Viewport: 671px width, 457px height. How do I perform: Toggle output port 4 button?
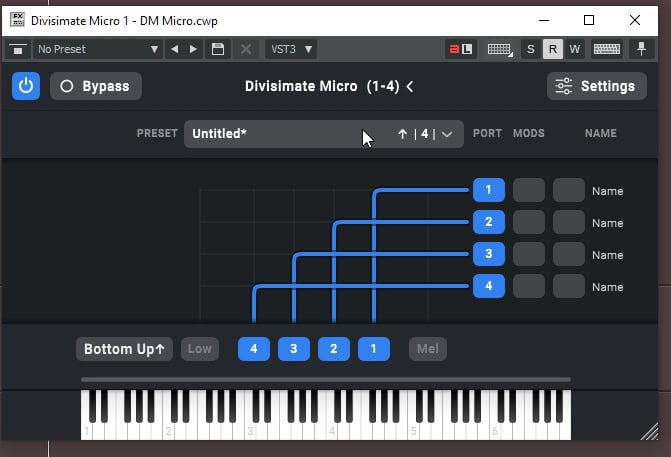[489, 286]
